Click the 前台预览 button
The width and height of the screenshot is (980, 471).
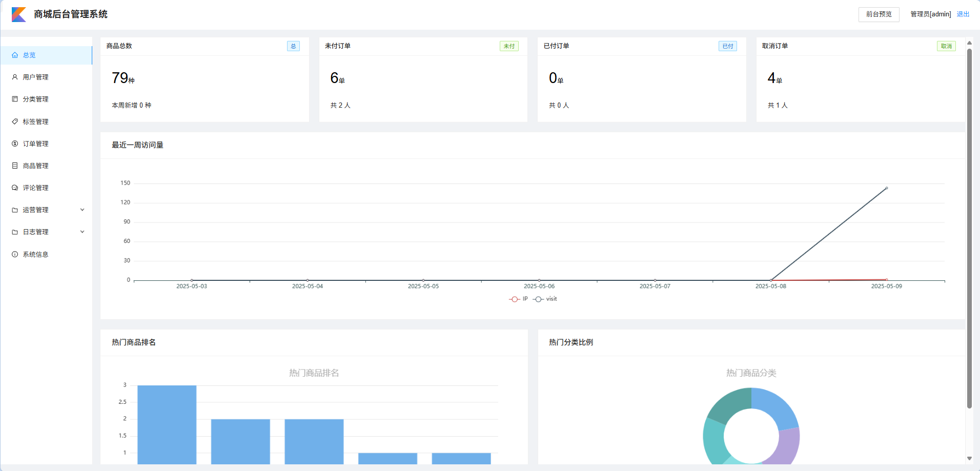click(879, 14)
